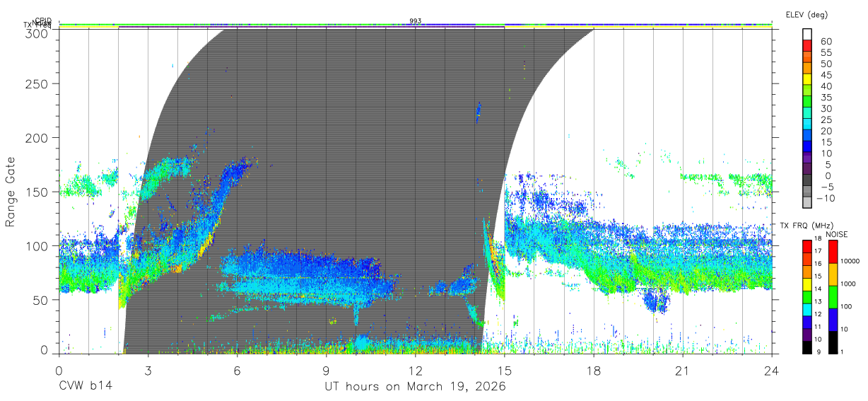Image resolution: width=868 pixels, height=401 pixels.
Task: Click the Range Gate y-axis title
Action: click(11, 192)
